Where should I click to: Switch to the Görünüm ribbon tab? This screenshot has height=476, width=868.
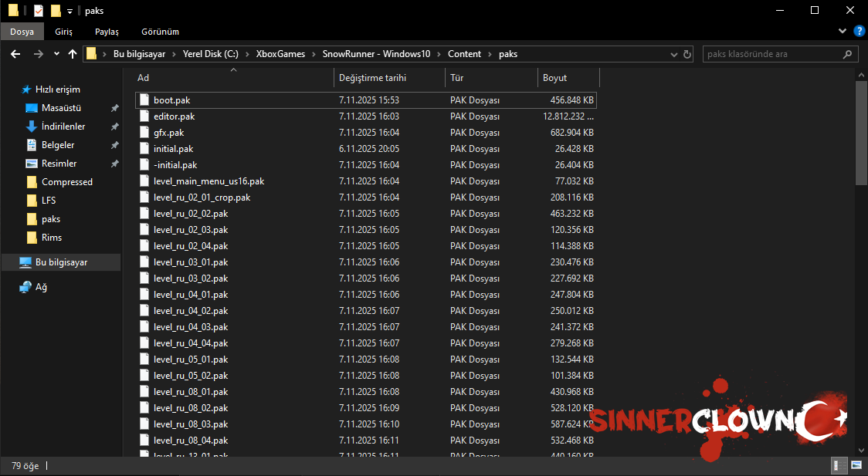(x=160, y=32)
